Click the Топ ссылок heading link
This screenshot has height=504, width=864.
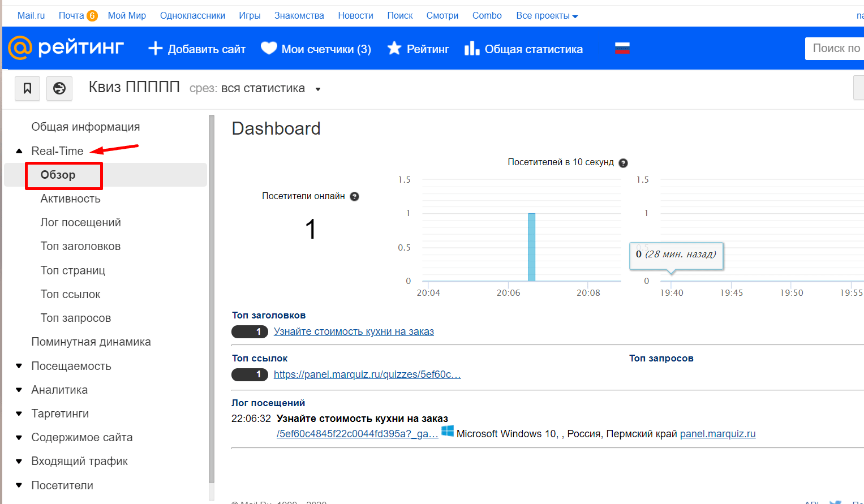tap(260, 359)
